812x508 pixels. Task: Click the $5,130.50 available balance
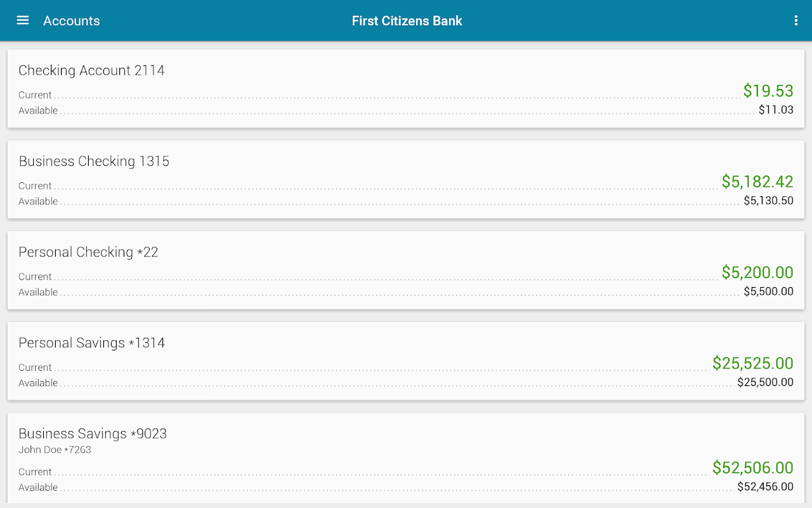(768, 201)
